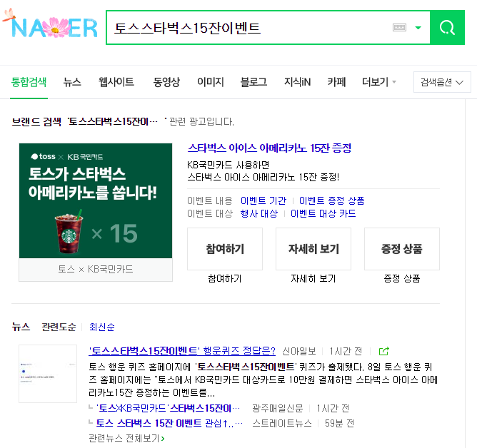
Task: Sort news by 관련도순
Action: click(x=59, y=327)
